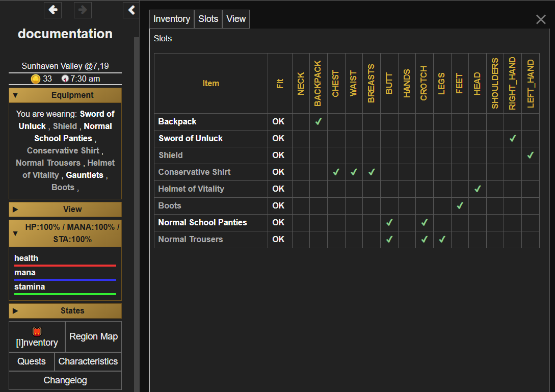555x392 pixels.
Task: Collapse the HP/MANA/STA section
Action: point(65,233)
